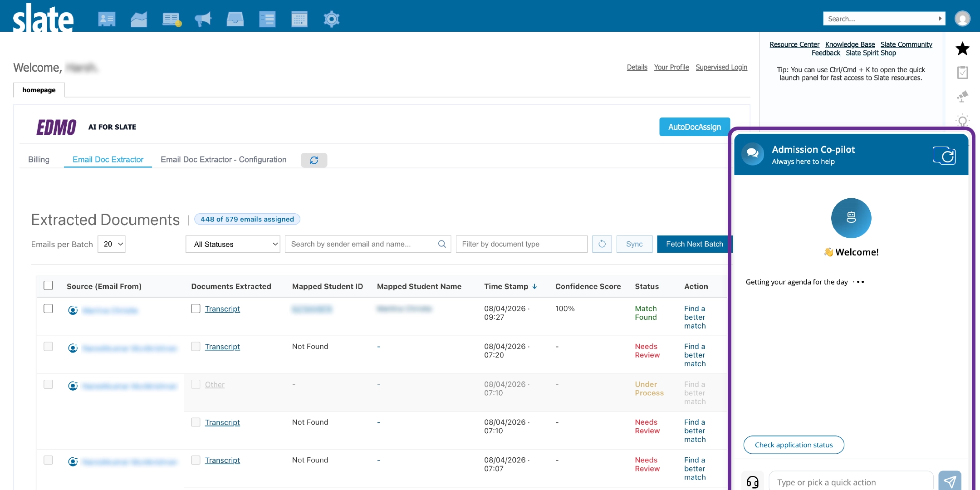
Task: Check the row checkbox for 09:27 email
Action: pyautogui.click(x=48, y=309)
